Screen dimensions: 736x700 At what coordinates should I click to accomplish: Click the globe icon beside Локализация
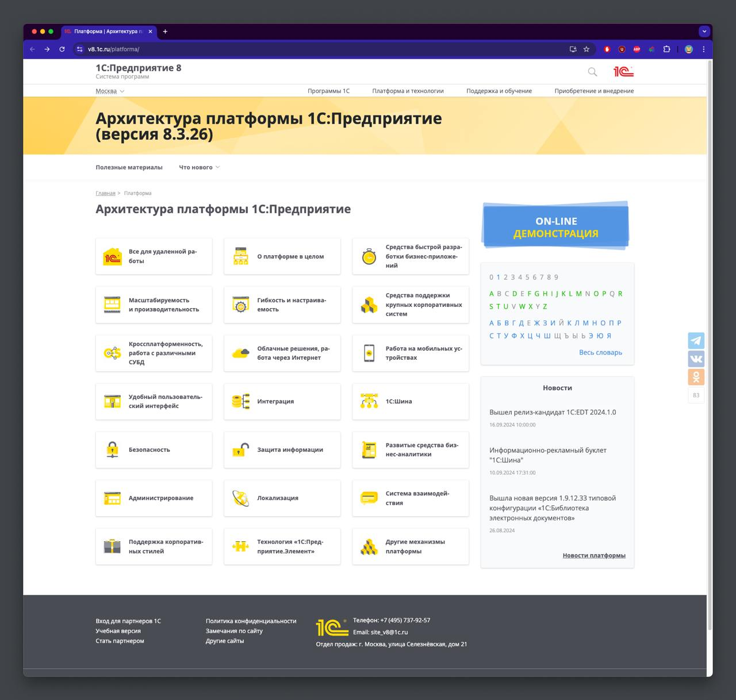click(x=240, y=498)
